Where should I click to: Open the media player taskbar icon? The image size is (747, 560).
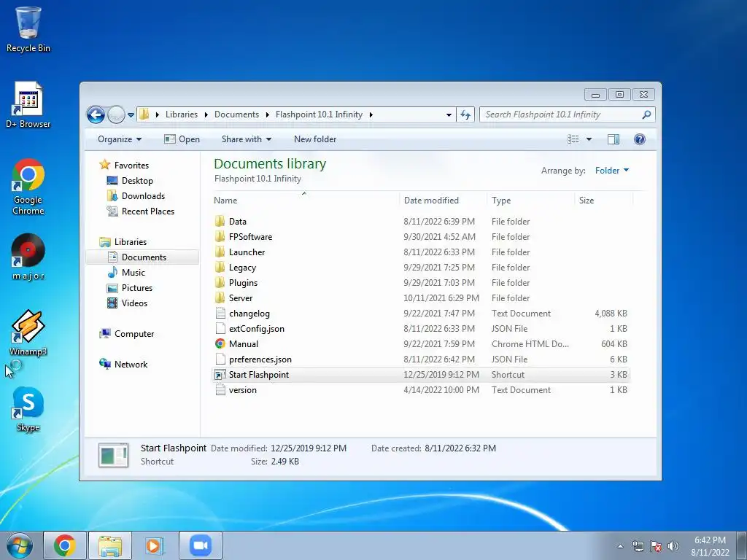coord(154,545)
